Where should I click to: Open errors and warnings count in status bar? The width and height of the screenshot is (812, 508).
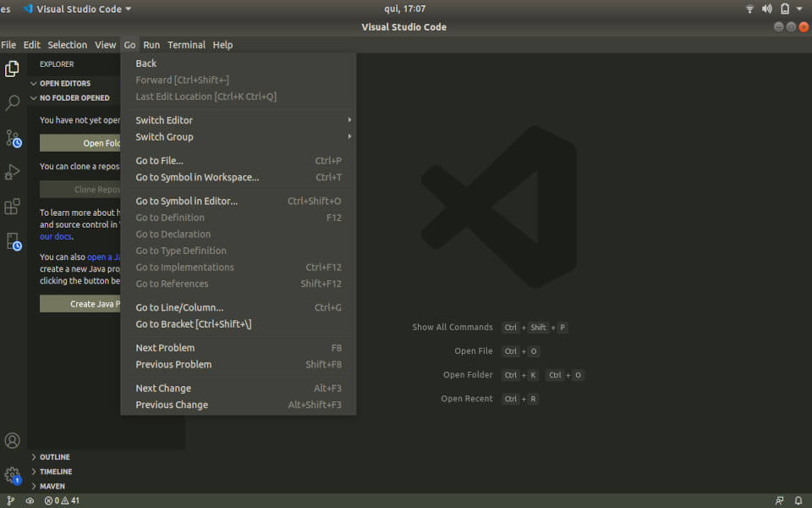click(62, 500)
